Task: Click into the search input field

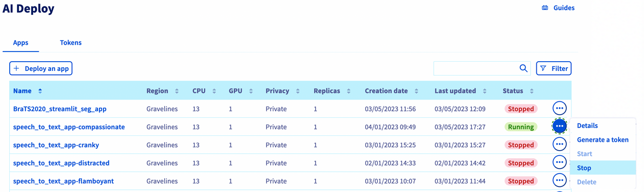Action: (475, 69)
